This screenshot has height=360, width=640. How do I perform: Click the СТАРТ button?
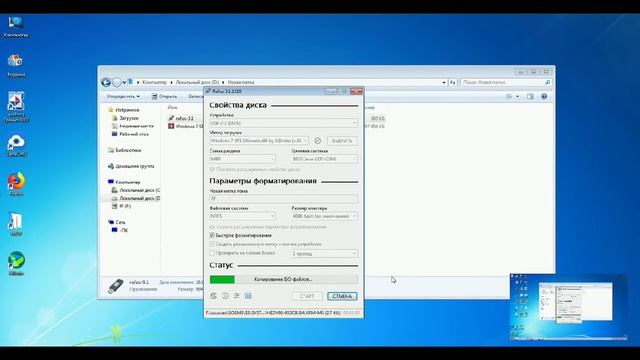[x=307, y=296]
